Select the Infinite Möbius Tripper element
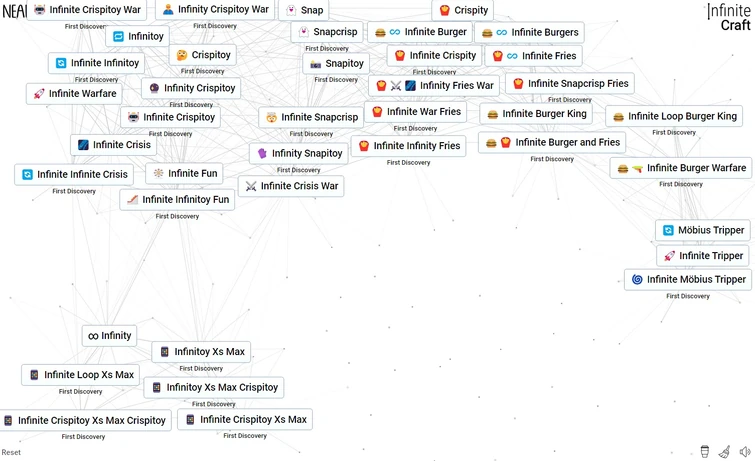The height and width of the screenshot is (461, 755). [x=688, y=280]
